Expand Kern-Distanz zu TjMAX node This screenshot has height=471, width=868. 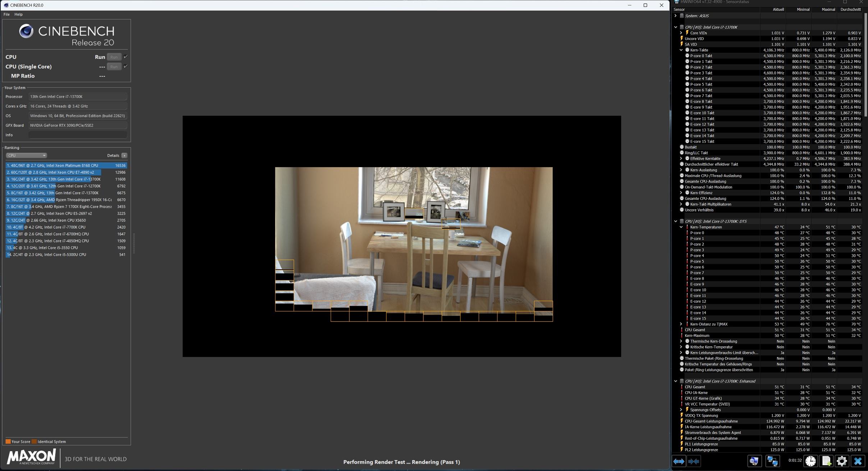point(681,324)
